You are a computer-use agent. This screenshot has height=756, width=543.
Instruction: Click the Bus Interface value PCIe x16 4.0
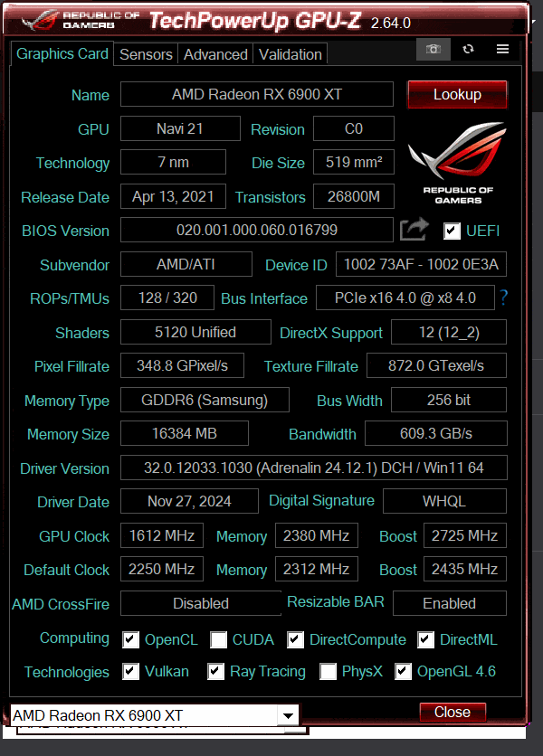(405, 298)
